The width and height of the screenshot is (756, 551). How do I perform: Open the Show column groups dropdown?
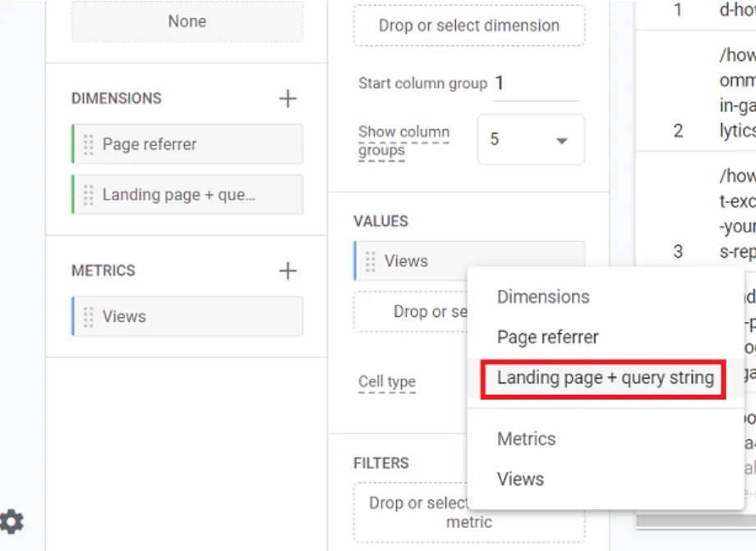(531, 140)
